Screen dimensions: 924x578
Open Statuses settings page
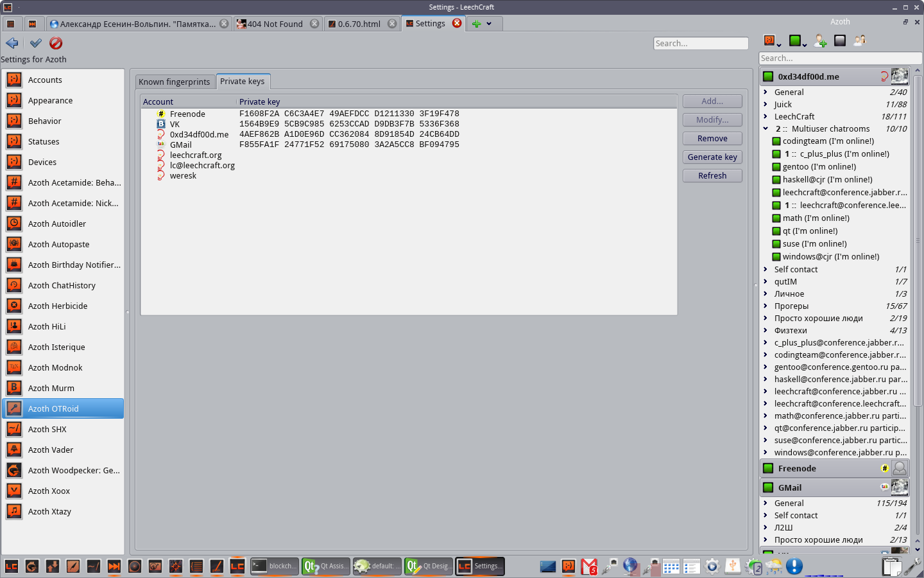tap(63, 141)
